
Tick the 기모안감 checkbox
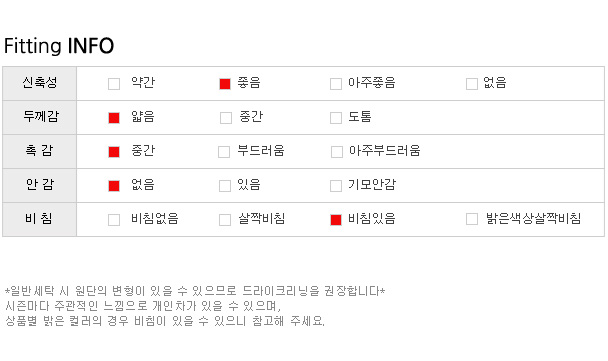click(336, 186)
